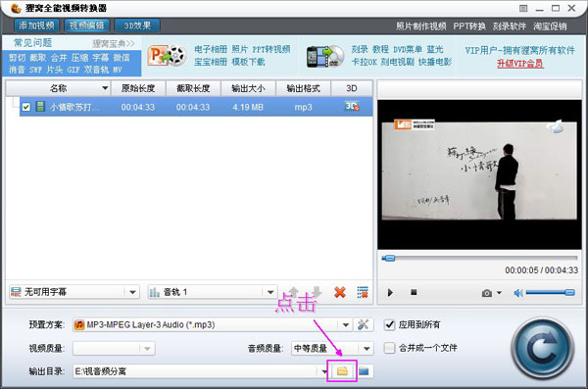Image resolution: width=588 pixels, height=389 pixels.
Task: Select the 4.19 MB output size cell
Action: [248, 107]
